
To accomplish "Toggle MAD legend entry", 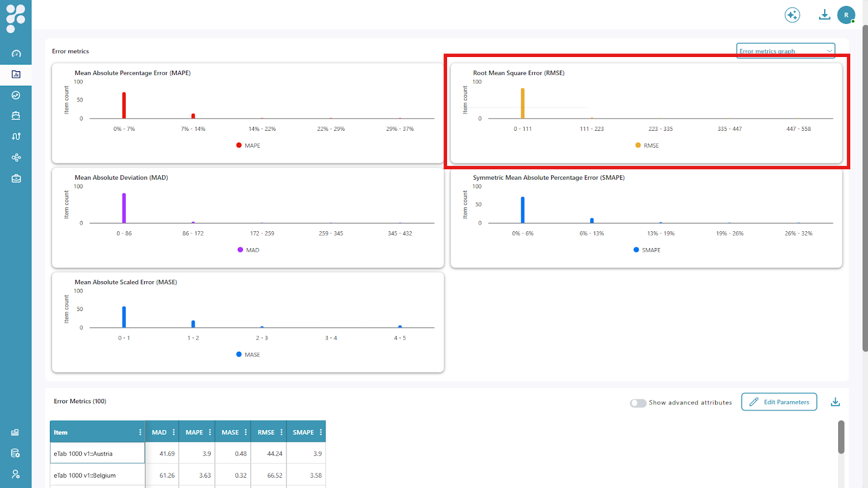I will (248, 250).
